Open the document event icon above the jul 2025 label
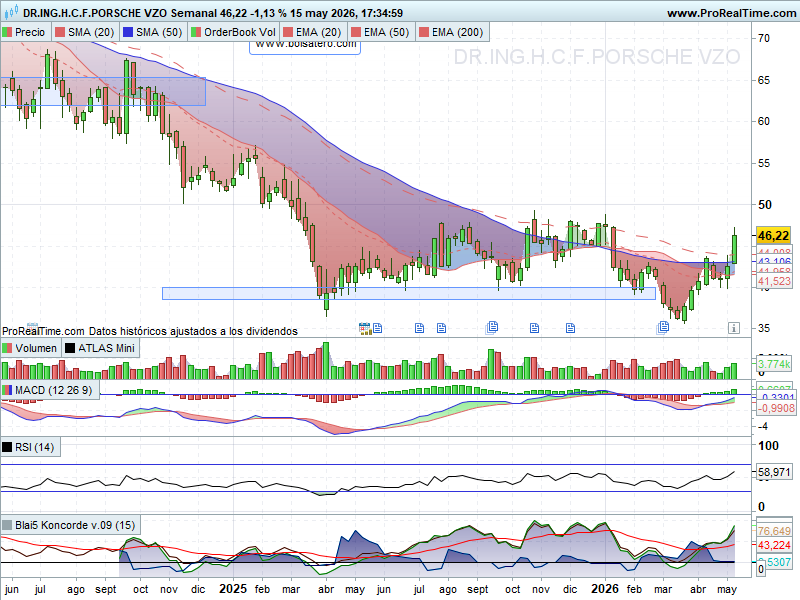This screenshot has width=800, height=600. click(419, 328)
